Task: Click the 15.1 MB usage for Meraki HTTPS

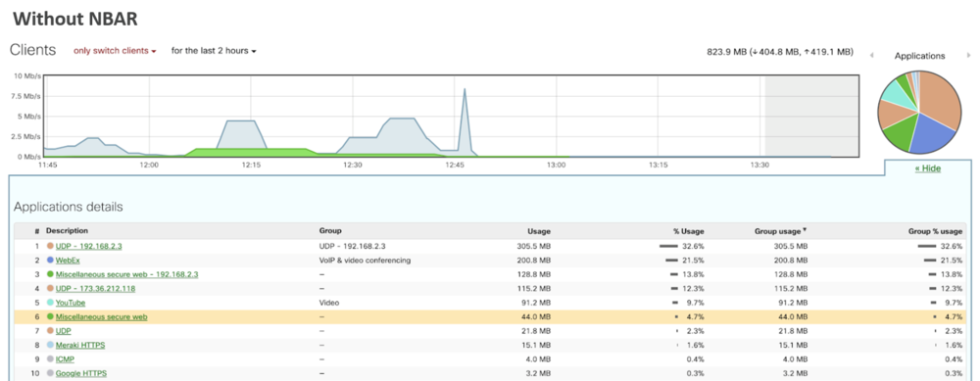Action: click(x=536, y=345)
